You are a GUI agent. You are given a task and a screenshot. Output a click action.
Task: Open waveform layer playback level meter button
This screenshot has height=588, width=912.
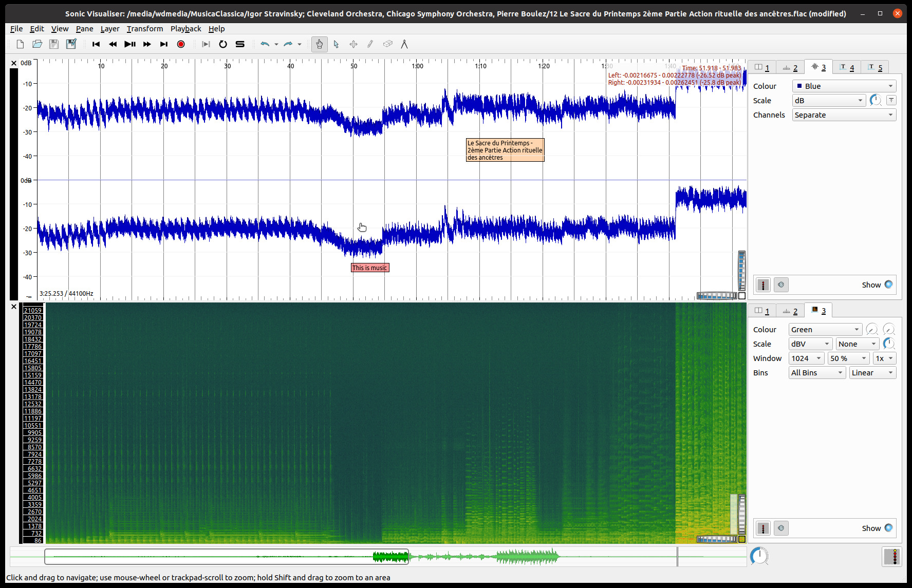(x=764, y=284)
